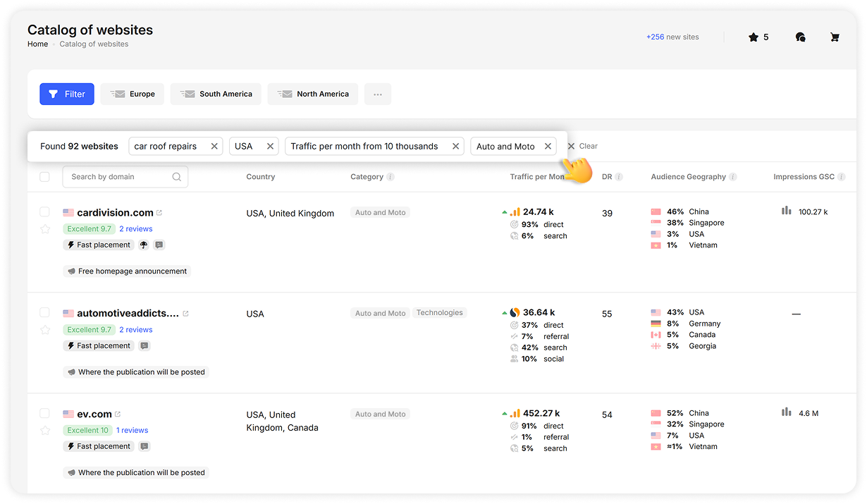Open the shopping cart
Screen dimensions: 867x504
click(835, 37)
